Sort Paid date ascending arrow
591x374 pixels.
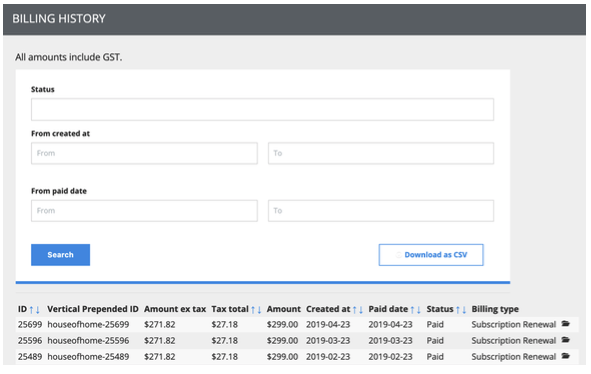412,310
